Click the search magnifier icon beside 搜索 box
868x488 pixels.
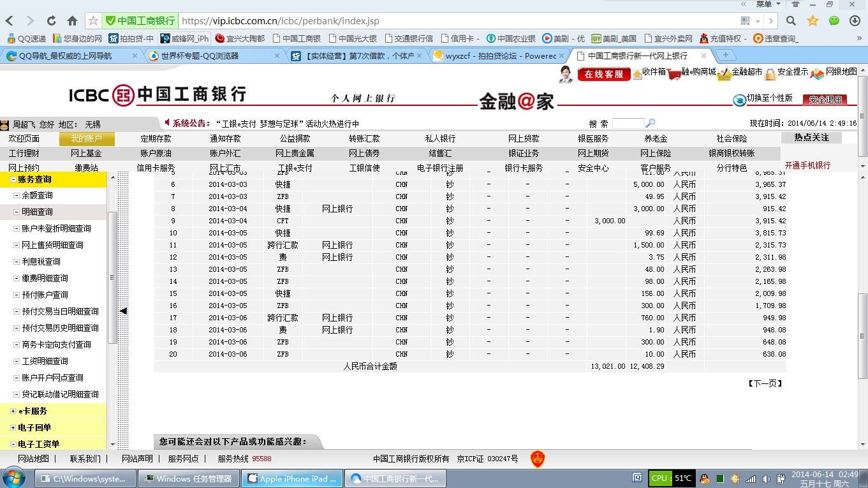pos(651,123)
